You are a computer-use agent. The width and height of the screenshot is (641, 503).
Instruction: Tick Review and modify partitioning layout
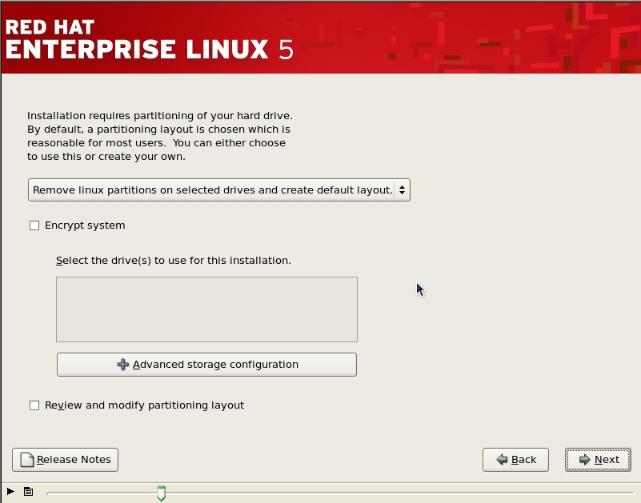(x=34, y=405)
